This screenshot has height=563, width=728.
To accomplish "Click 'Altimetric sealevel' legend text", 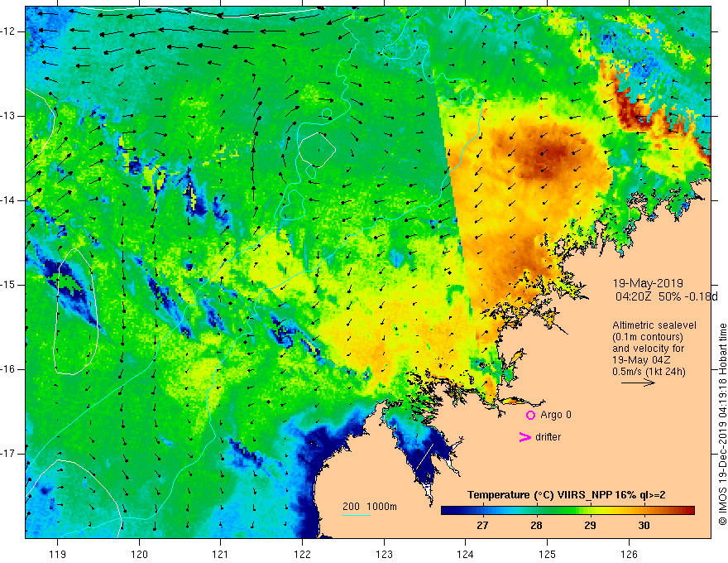I will [x=654, y=325].
